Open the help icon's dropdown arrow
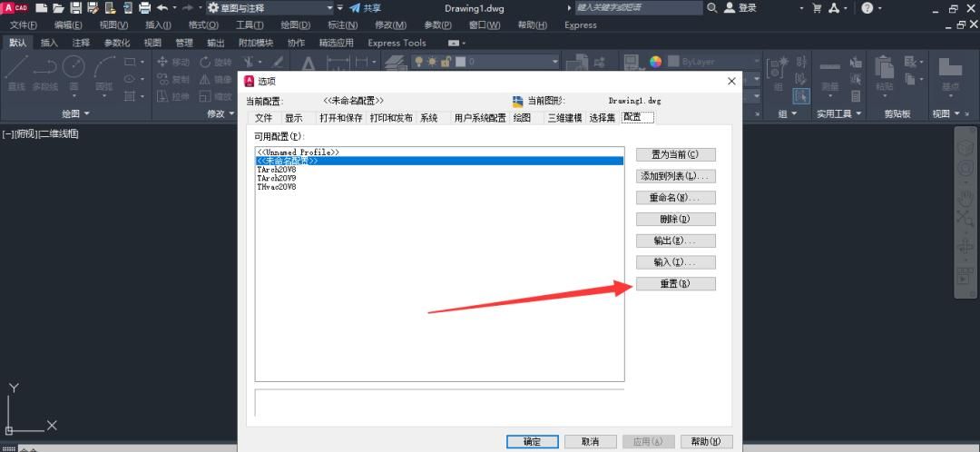Viewport: 980px width, 452px height. click(x=880, y=8)
